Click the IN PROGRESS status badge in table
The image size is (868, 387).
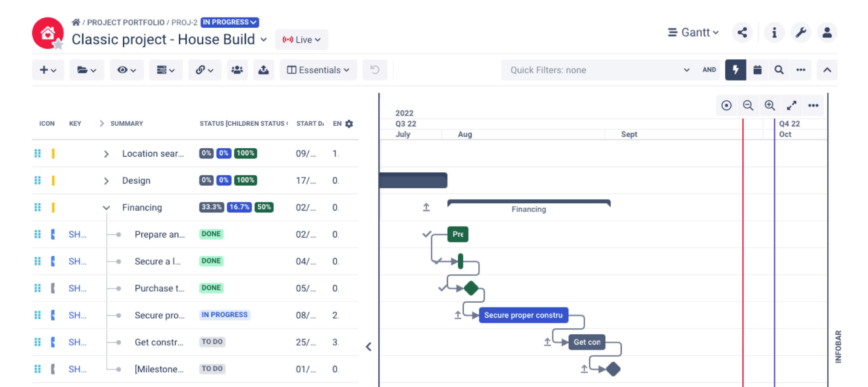click(224, 315)
